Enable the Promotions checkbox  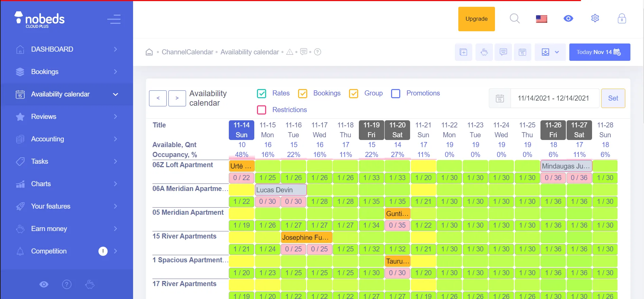(396, 93)
